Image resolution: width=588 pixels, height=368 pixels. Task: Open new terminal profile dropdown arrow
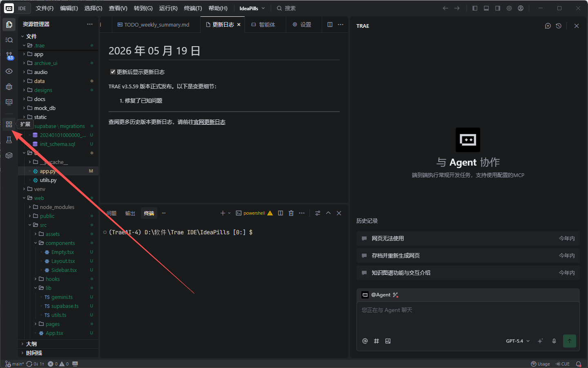coord(229,213)
